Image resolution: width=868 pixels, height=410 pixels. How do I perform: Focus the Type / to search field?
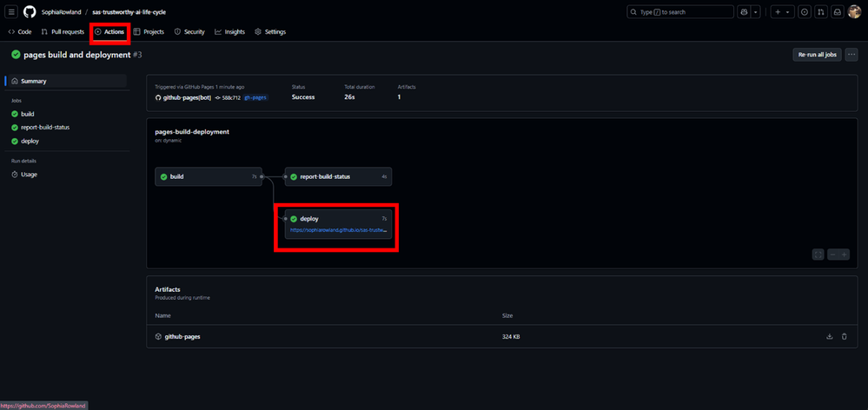pyautogui.click(x=680, y=11)
